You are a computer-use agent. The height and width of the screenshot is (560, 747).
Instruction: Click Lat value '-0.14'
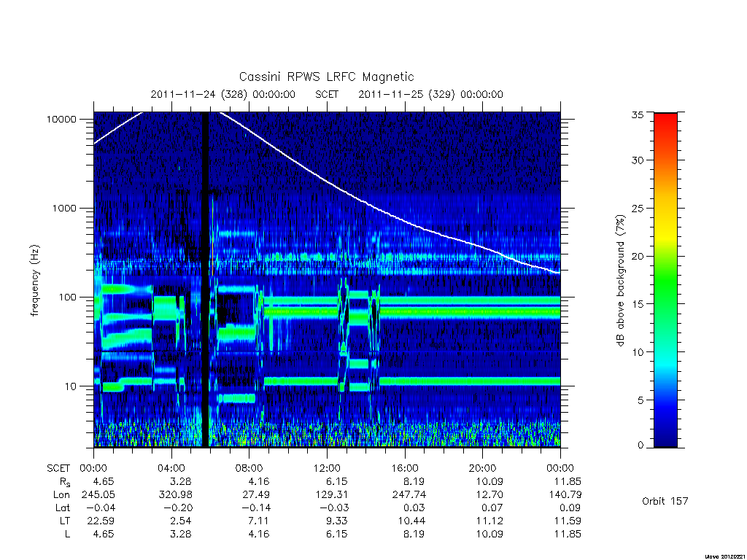click(256, 508)
